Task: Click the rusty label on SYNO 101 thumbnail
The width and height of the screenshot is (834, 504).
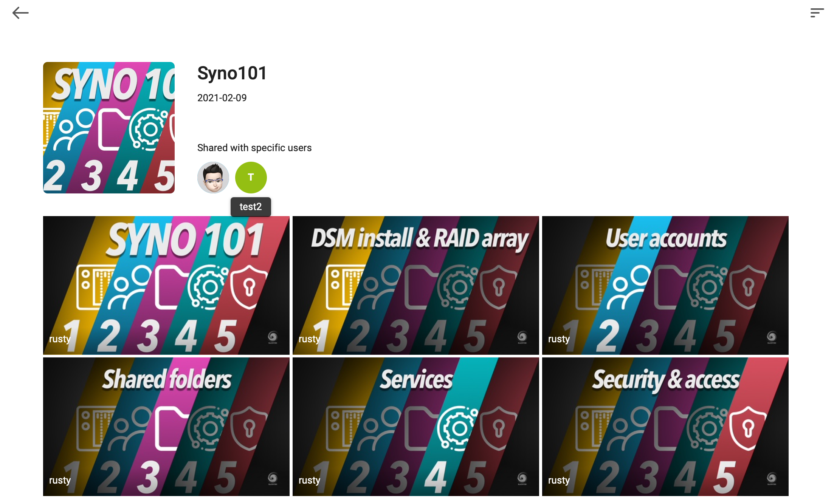Action: click(60, 339)
